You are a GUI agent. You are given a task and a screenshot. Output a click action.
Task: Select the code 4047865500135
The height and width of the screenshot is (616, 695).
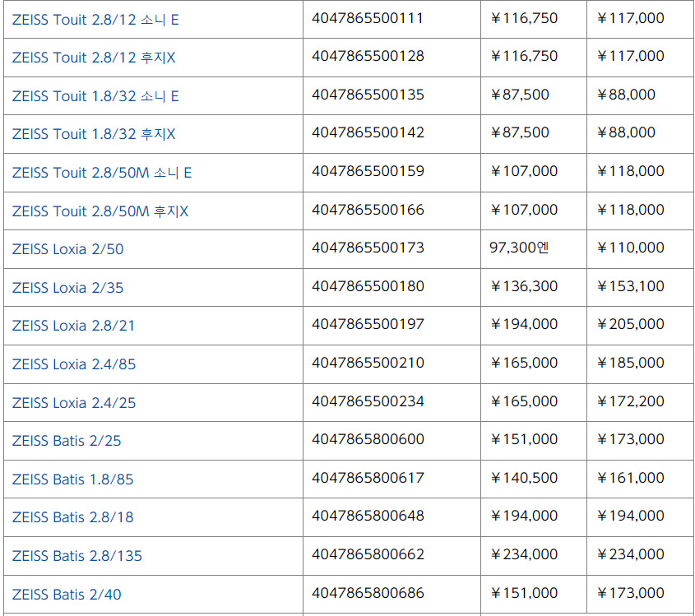(x=368, y=95)
